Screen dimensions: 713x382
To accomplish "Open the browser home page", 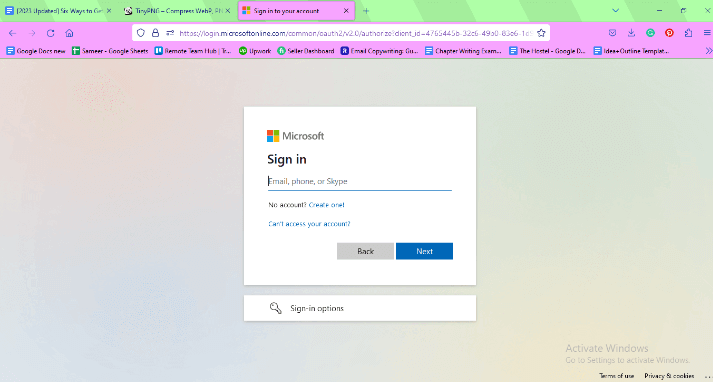I will click(x=69, y=33).
